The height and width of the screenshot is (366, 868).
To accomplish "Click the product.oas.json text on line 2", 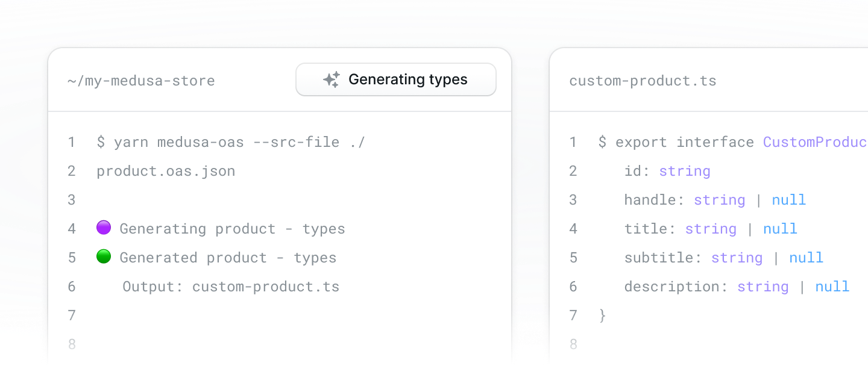I will (x=166, y=171).
